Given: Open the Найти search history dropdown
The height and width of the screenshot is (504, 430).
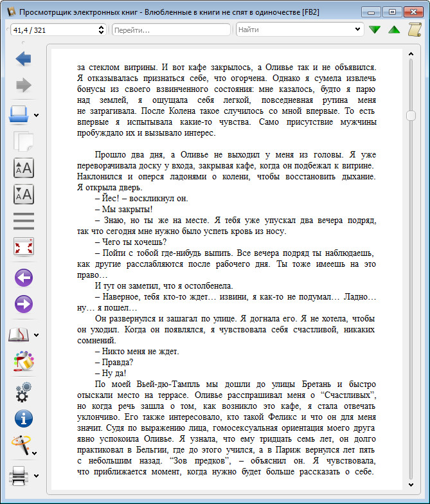Looking at the screenshot, I should 358,30.
